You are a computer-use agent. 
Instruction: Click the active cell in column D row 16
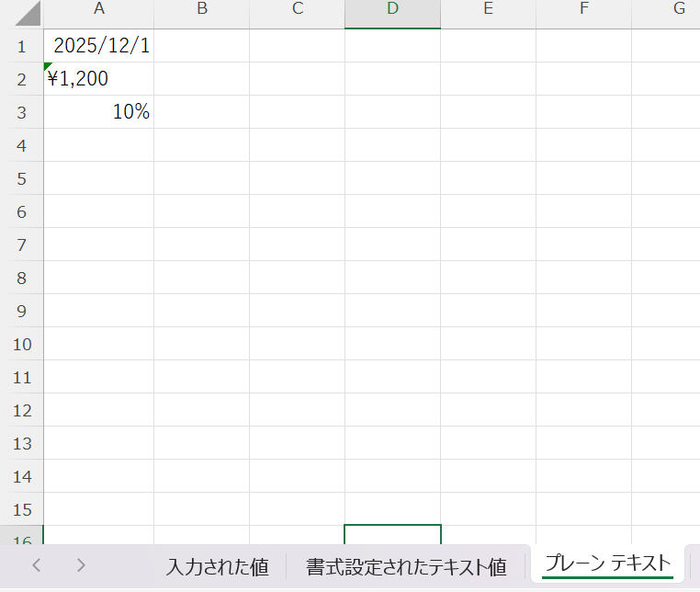click(x=392, y=535)
